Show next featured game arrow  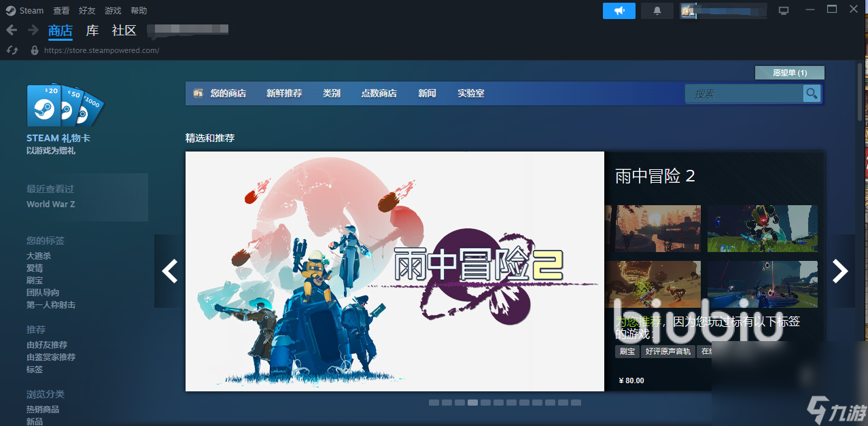(840, 271)
